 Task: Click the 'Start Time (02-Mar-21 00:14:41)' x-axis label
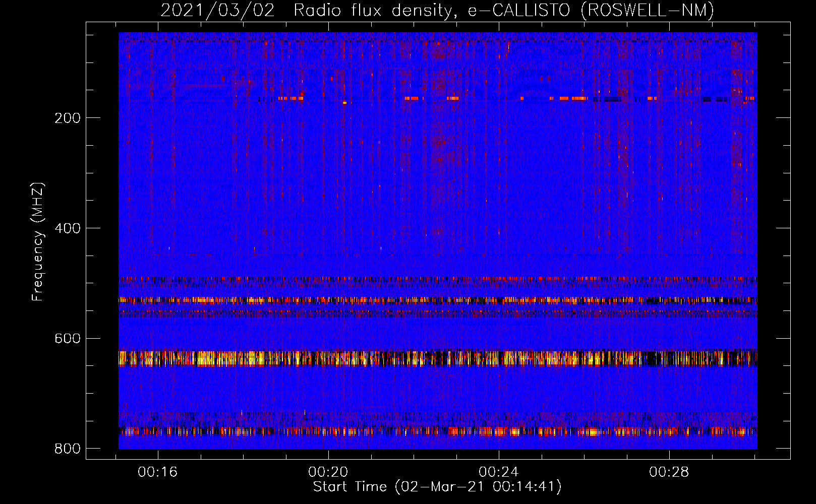point(437,487)
